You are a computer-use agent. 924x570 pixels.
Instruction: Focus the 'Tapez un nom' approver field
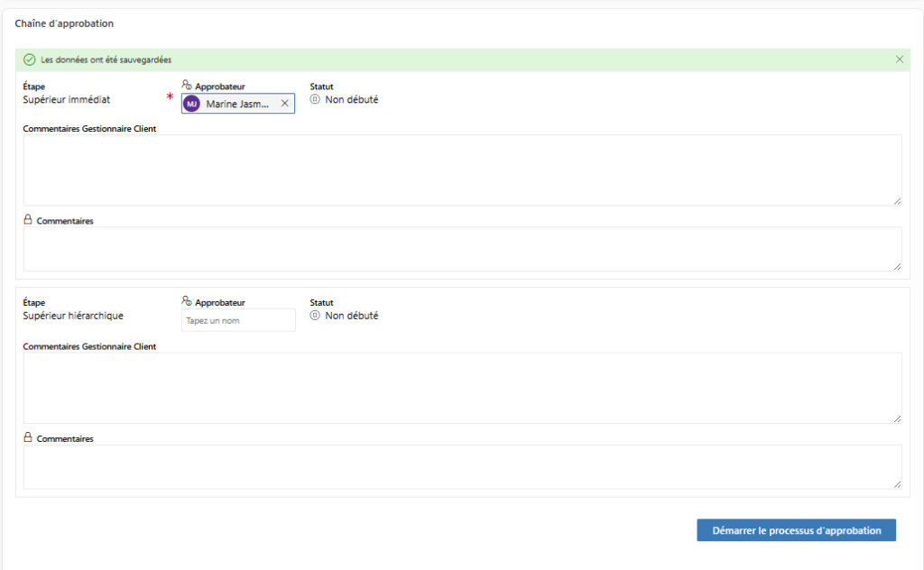(x=238, y=320)
